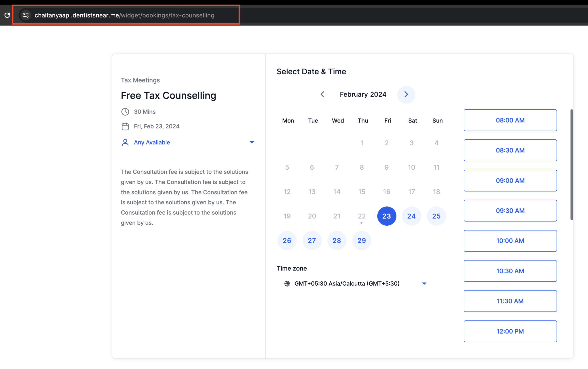Screen dimensions: 588x369
Task: Choose February 29 on the calendar
Action: click(x=362, y=240)
